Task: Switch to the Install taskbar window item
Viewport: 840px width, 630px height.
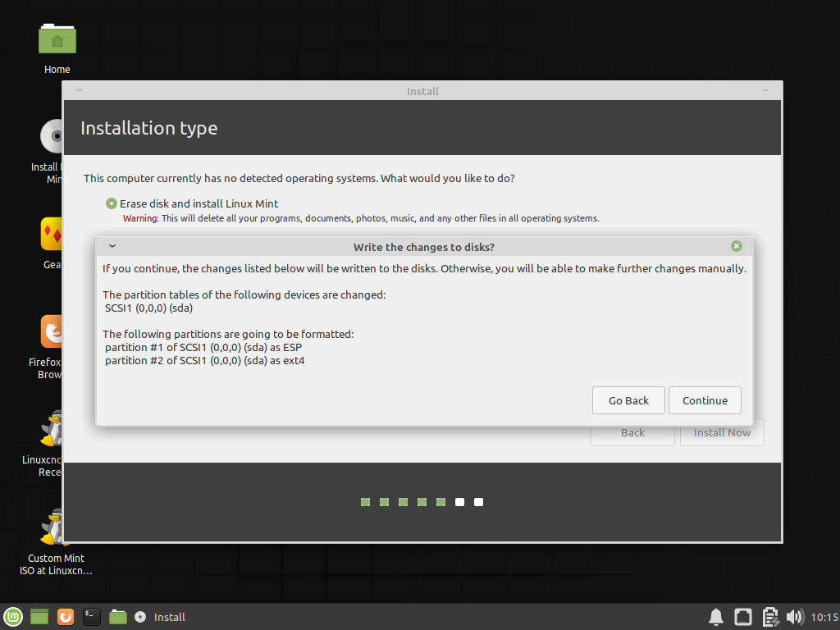Action: coord(160,617)
